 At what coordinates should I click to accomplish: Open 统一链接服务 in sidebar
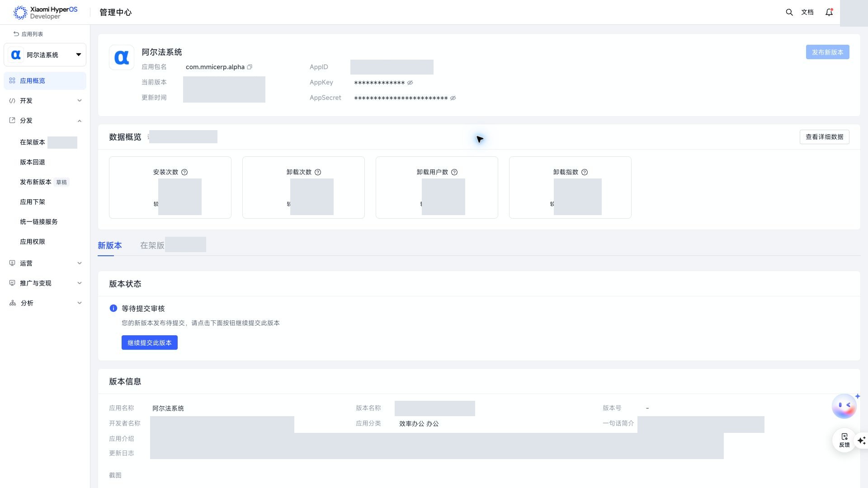point(39,222)
